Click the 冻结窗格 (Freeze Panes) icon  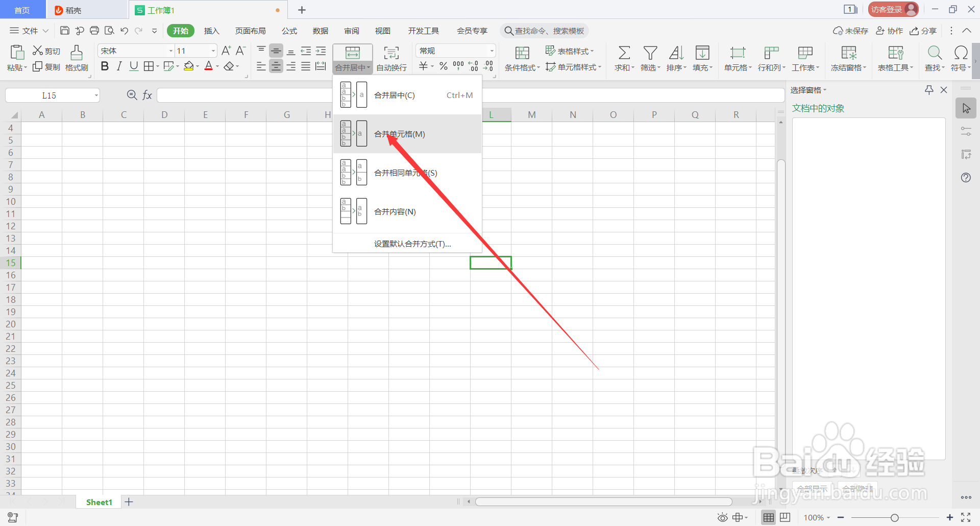[x=848, y=58]
